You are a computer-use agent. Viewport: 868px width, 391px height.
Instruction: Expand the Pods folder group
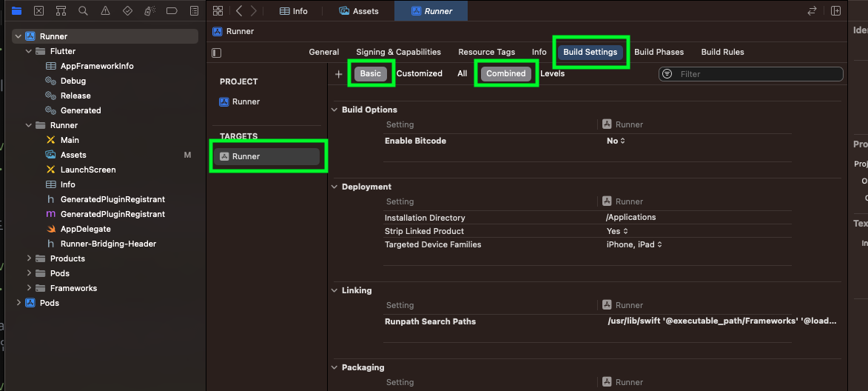(x=29, y=273)
